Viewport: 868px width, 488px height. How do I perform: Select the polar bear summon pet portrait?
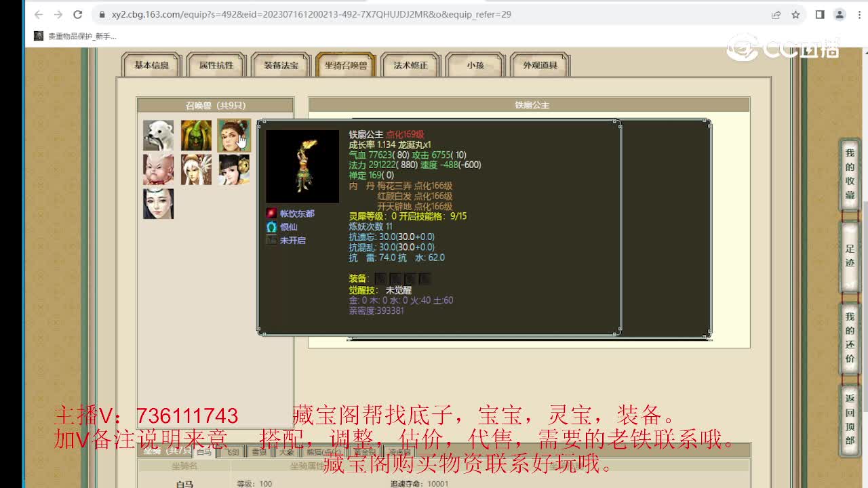[158, 136]
